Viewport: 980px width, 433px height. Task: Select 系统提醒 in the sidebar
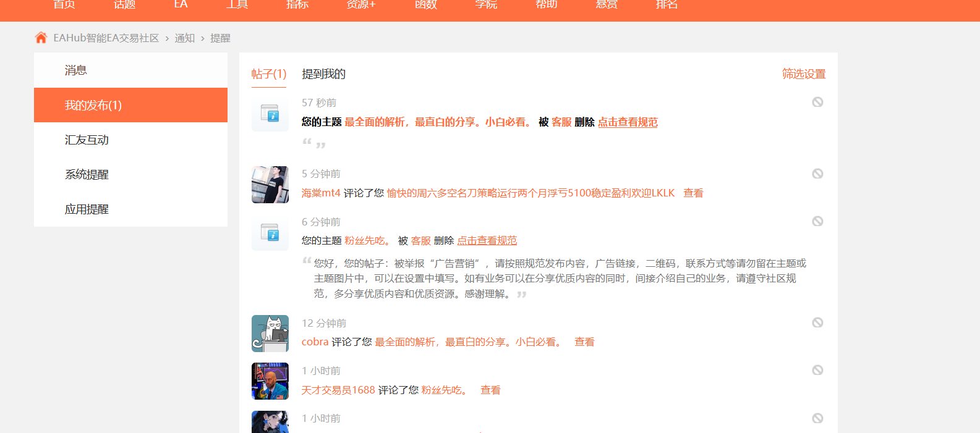click(x=130, y=174)
